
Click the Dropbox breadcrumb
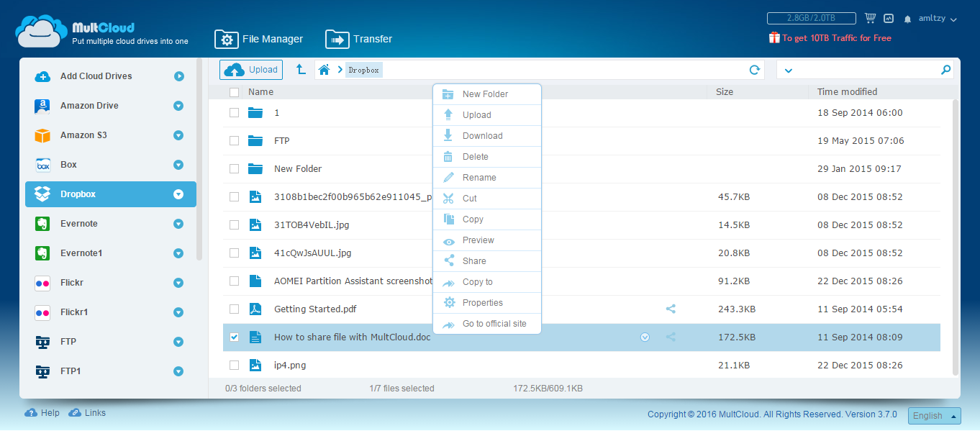[364, 70]
